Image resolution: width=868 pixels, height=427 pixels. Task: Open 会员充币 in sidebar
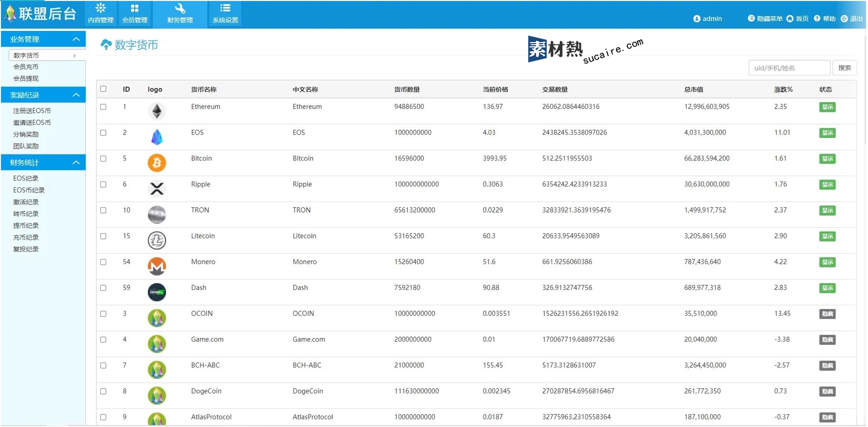[26, 67]
